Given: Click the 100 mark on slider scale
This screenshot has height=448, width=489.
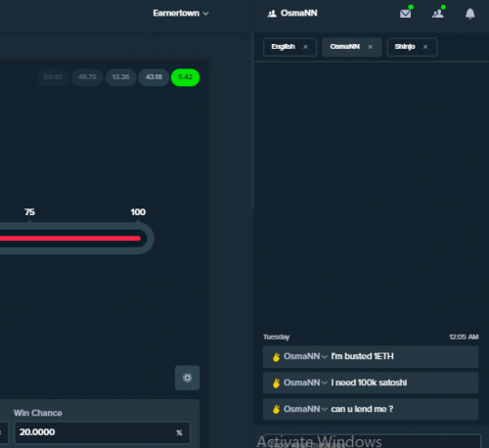Looking at the screenshot, I should coord(138,212).
